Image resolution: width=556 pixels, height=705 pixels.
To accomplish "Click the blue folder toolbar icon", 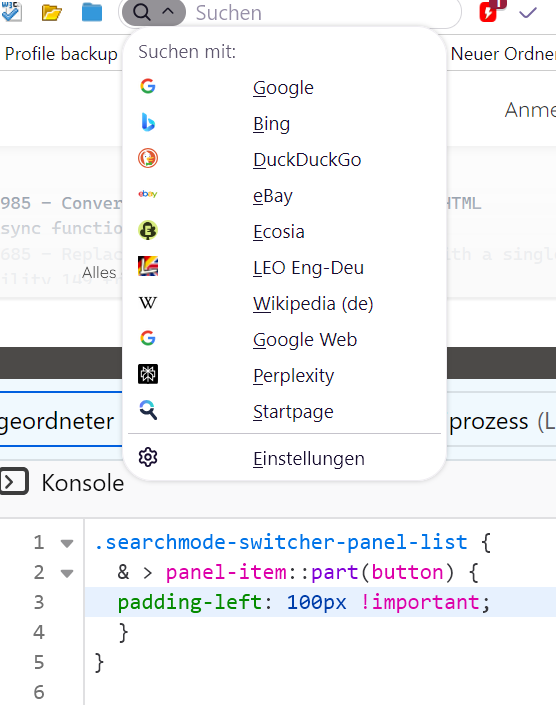I will [x=92, y=12].
